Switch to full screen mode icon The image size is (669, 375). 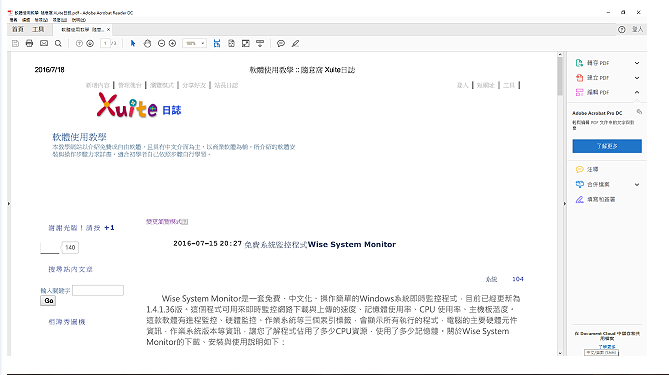246,44
